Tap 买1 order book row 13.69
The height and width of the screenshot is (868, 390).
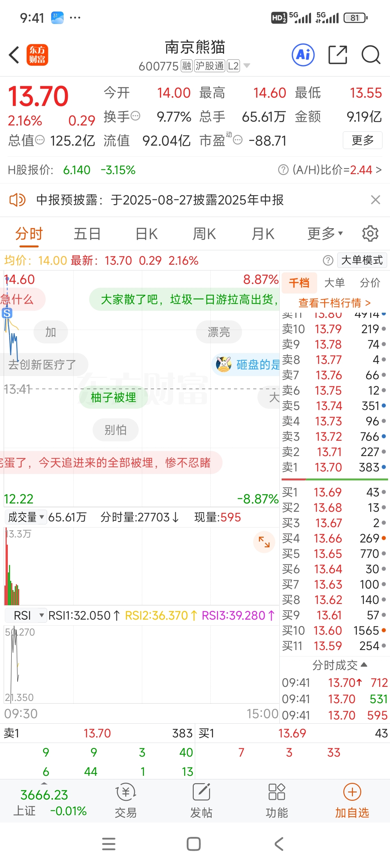click(334, 492)
